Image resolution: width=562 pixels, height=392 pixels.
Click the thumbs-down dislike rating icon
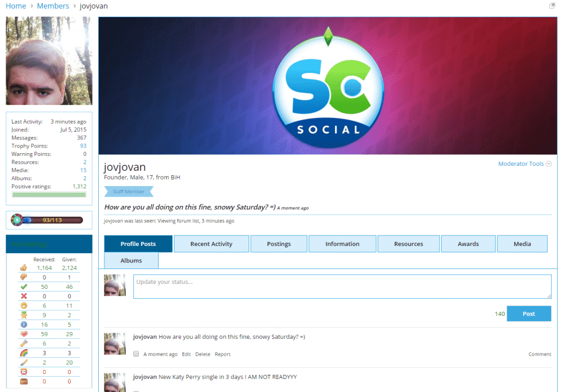click(x=24, y=277)
